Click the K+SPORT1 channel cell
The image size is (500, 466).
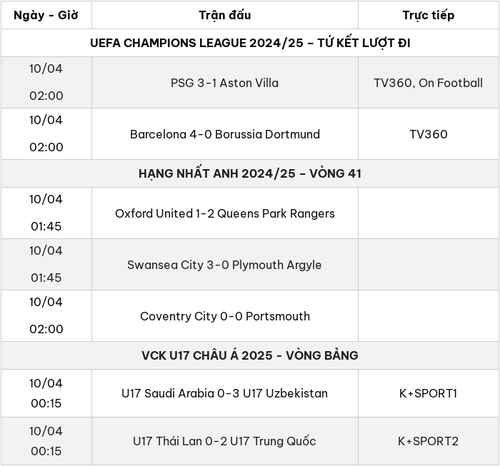(428, 394)
